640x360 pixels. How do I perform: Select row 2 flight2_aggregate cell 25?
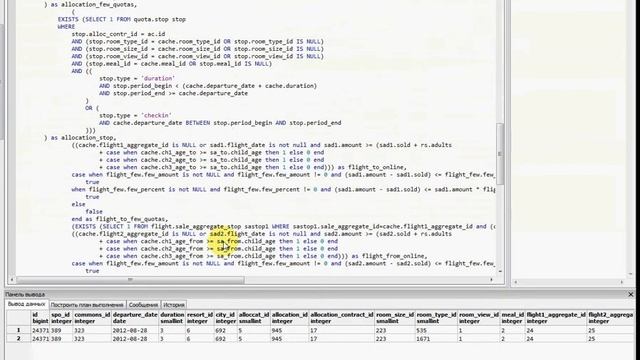tap(611, 338)
